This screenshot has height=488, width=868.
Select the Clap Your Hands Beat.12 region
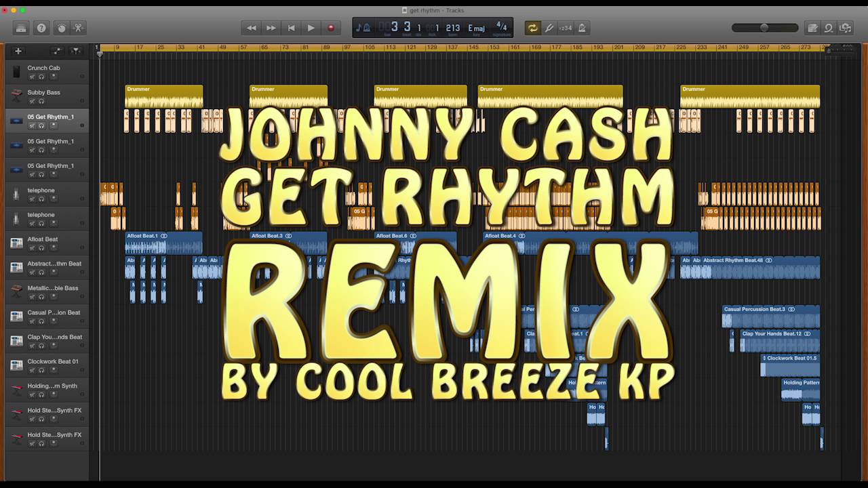pos(780,341)
